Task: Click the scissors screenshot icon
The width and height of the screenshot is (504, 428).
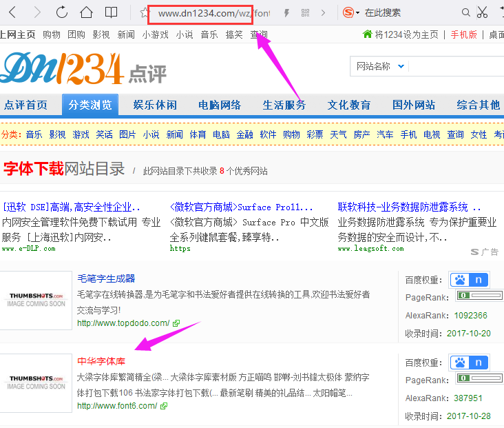Action: (482, 12)
